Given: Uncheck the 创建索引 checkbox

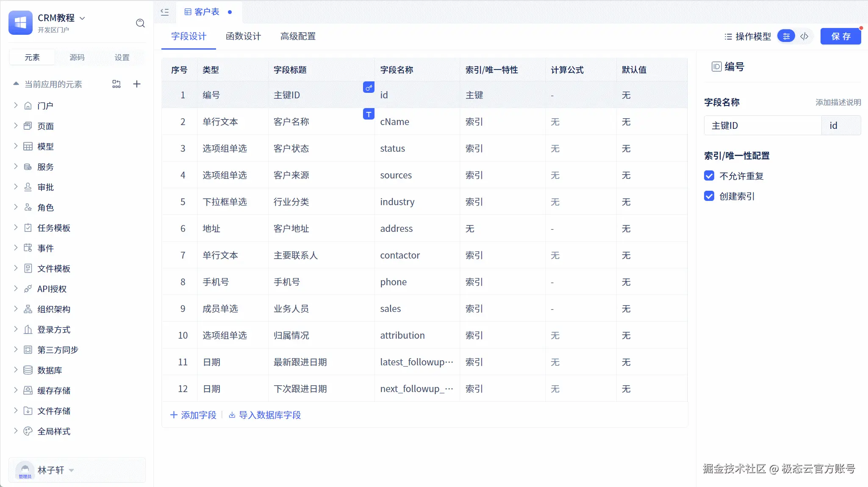Looking at the screenshot, I should pyautogui.click(x=709, y=196).
